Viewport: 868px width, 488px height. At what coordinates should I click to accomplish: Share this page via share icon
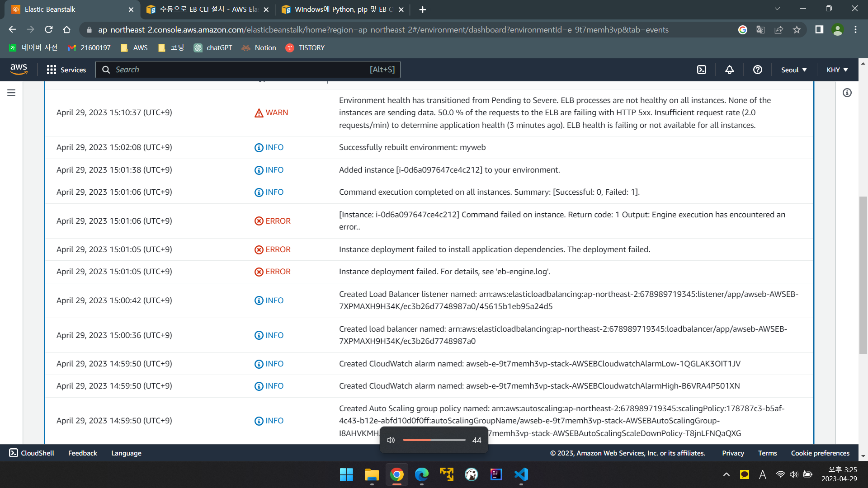pyautogui.click(x=778, y=29)
